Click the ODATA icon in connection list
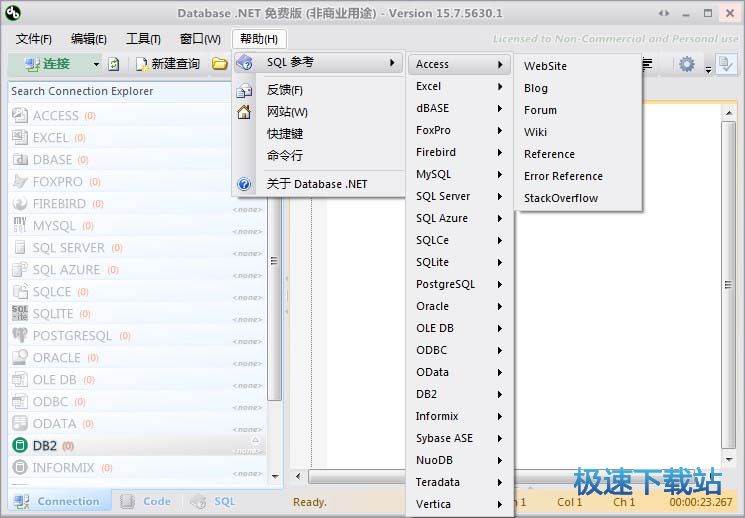The width and height of the screenshot is (745, 518). coord(19,423)
